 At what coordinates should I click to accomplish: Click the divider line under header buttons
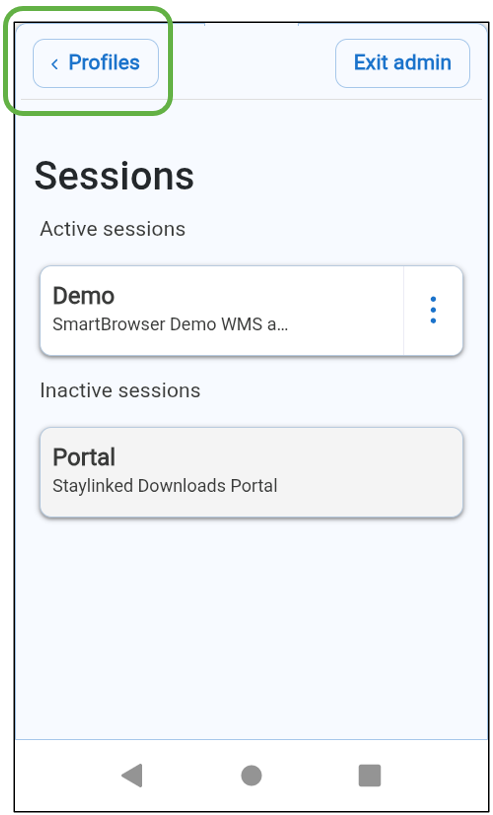coord(251,99)
